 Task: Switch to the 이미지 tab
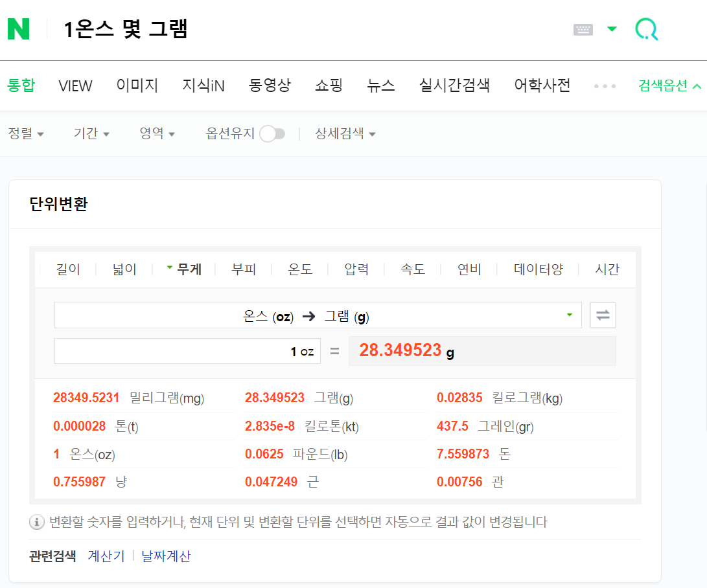(x=137, y=85)
